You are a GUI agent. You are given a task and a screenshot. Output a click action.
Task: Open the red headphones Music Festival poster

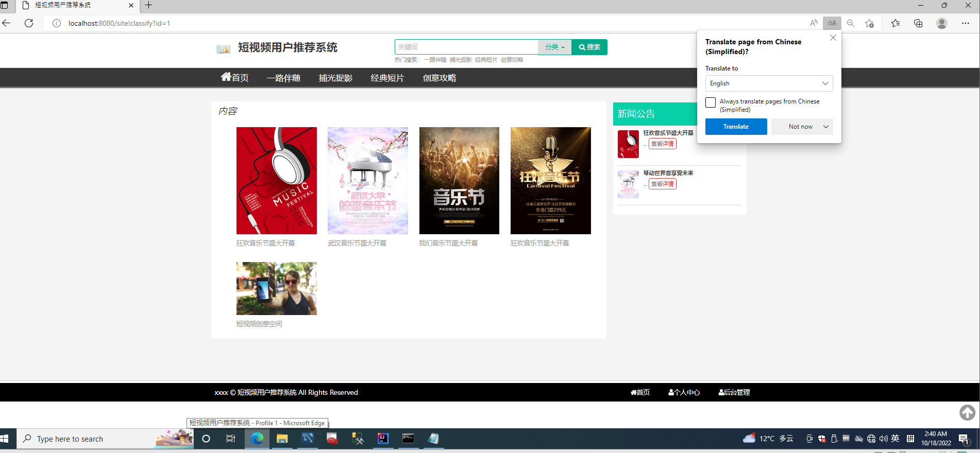click(277, 181)
